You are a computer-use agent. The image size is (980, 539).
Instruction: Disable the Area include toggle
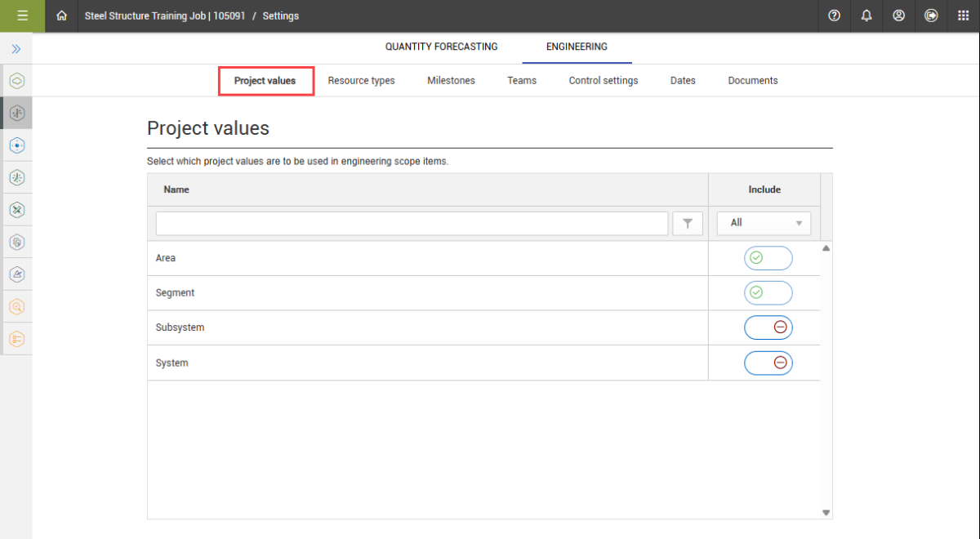(x=768, y=258)
